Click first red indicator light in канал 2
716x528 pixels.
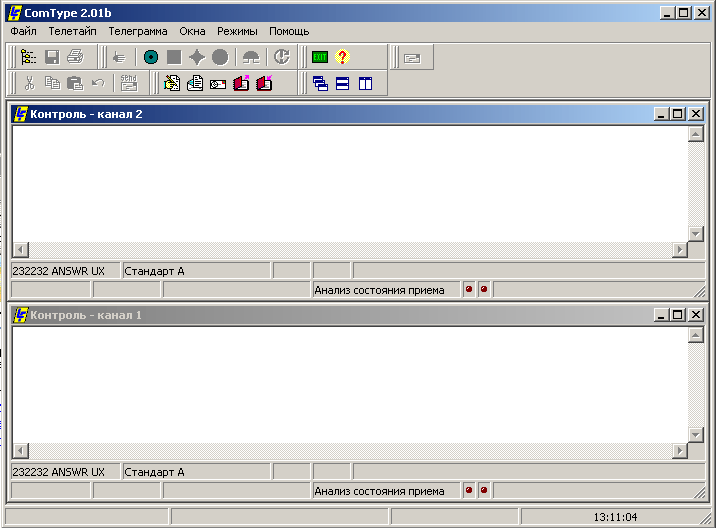tap(469, 289)
